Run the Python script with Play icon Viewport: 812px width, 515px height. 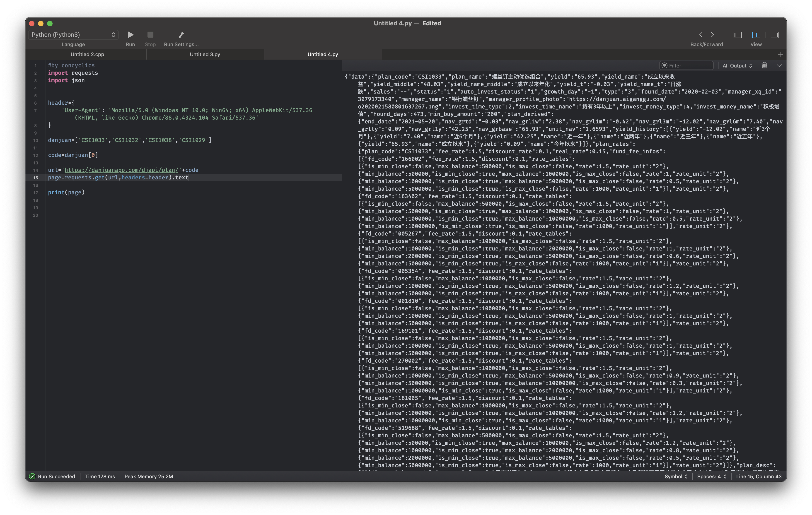130,35
